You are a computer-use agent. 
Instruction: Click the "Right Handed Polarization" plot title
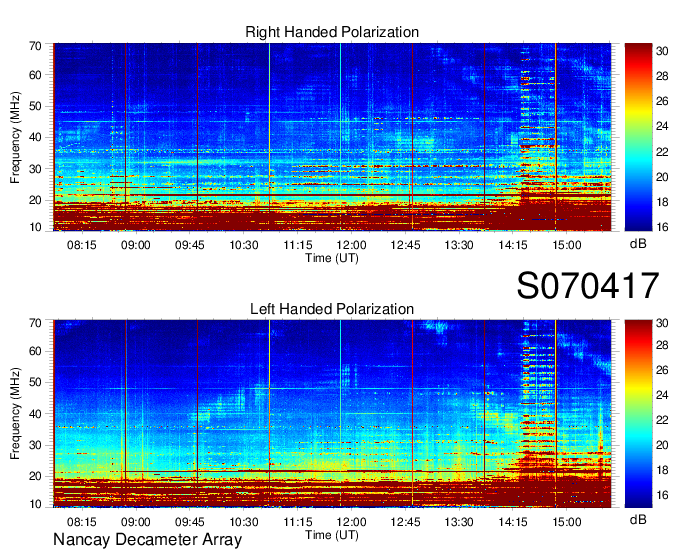point(332,32)
